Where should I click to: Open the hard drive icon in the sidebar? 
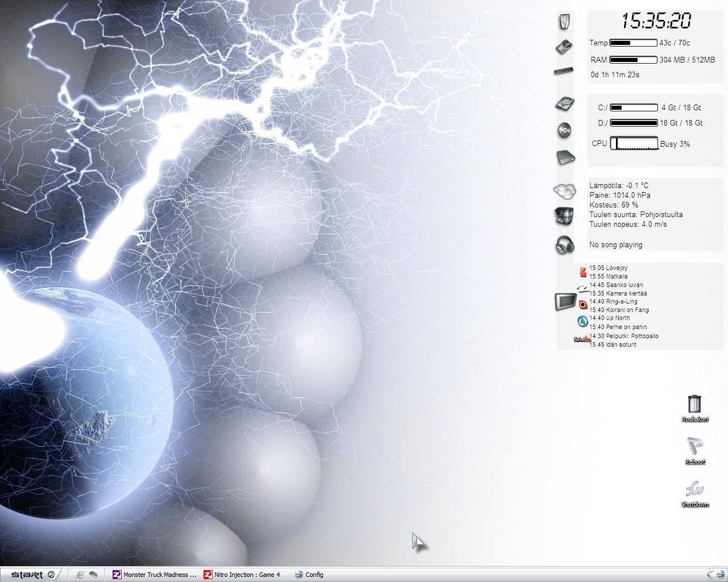click(565, 104)
